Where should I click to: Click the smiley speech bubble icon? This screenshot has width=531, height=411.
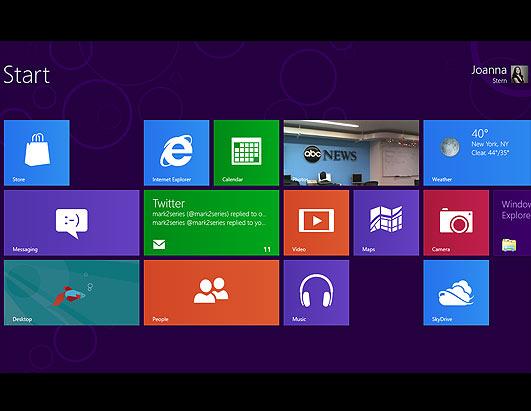click(x=72, y=223)
